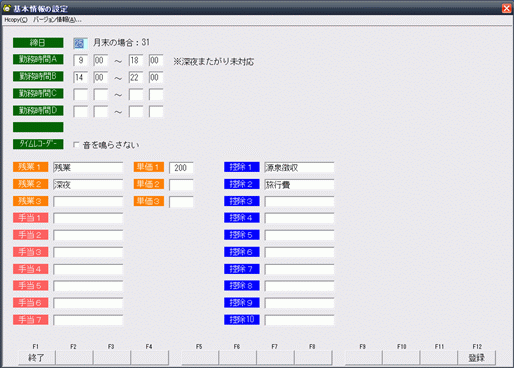Click the green 締日 label
This screenshot has height=368, width=514.
(x=38, y=43)
